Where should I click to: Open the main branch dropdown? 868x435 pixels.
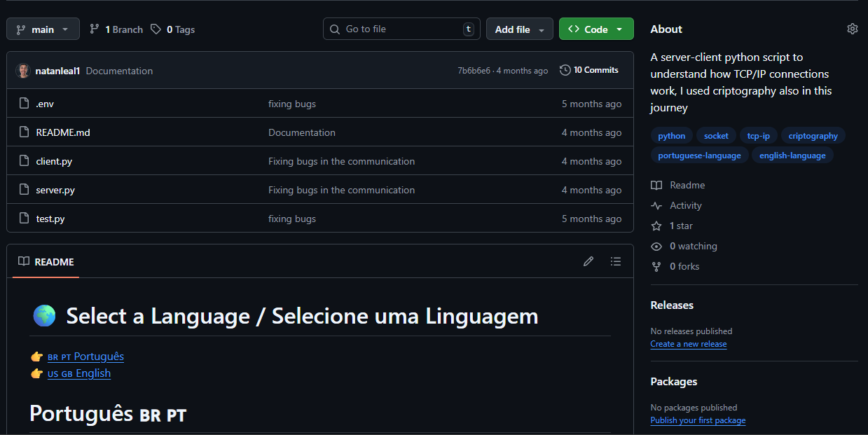pos(43,29)
